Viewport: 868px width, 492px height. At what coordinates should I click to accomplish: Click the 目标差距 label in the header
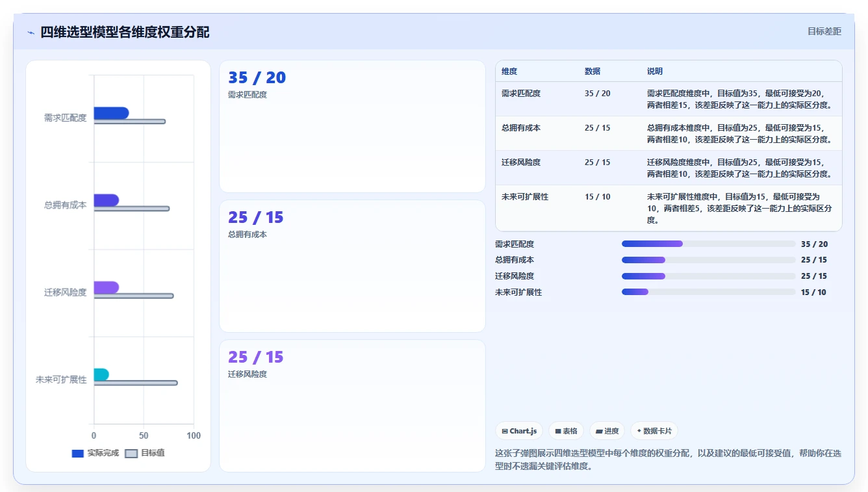click(x=824, y=31)
